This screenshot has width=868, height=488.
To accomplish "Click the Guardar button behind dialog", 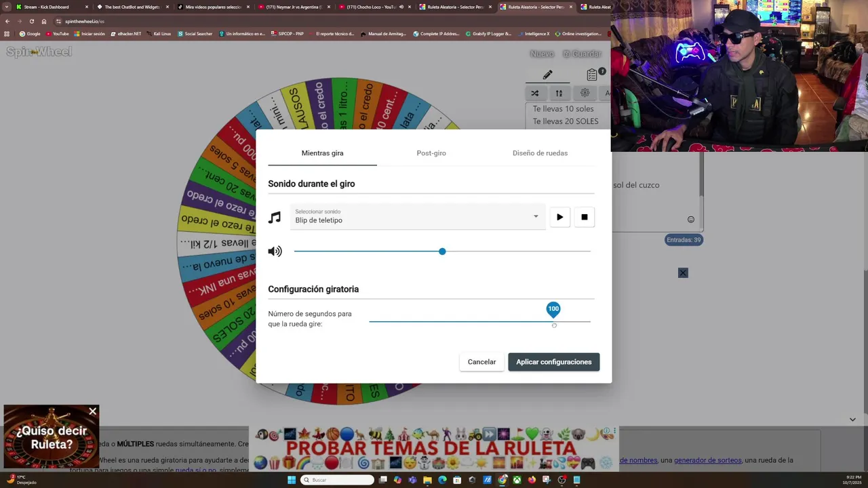I will (582, 54).
